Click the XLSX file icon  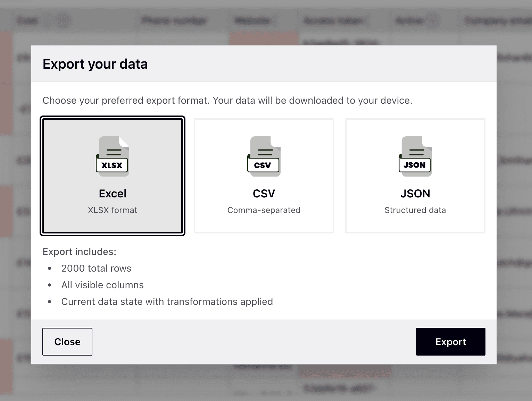point(112,156)
